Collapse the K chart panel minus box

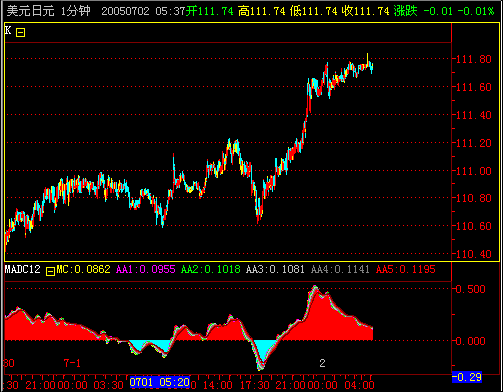[21, 32]
